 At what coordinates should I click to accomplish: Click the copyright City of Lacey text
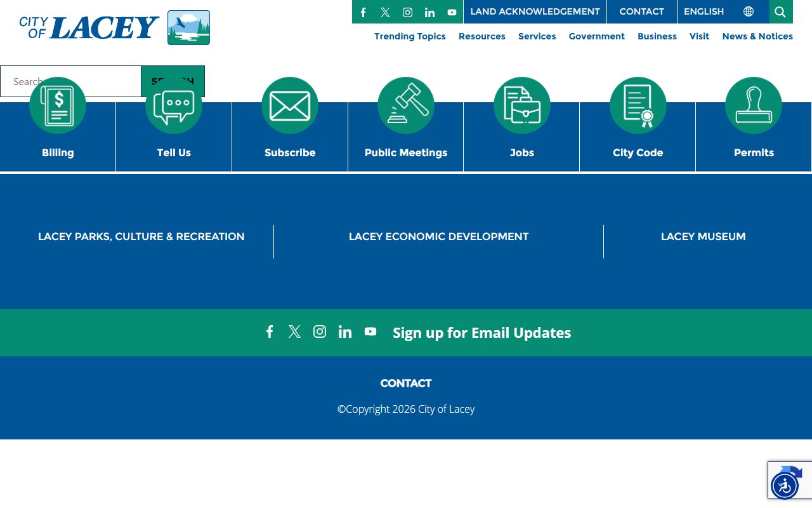406,409
